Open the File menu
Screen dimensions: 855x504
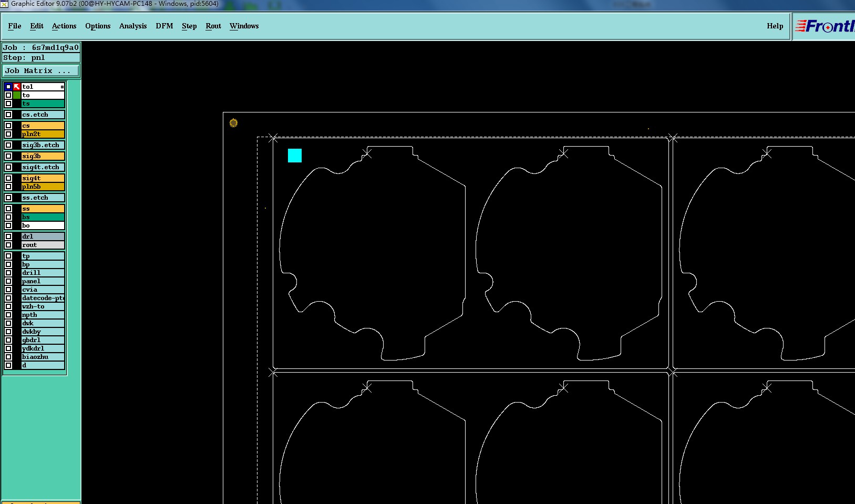[x=15, y=26]
